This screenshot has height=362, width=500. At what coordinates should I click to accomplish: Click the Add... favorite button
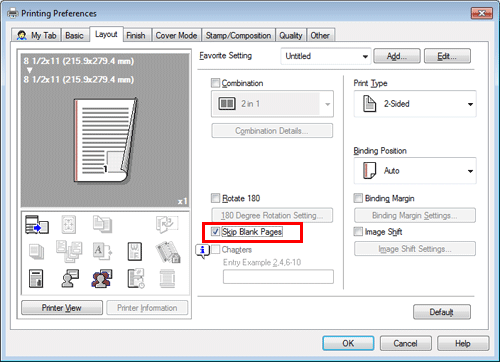(397, 56)
